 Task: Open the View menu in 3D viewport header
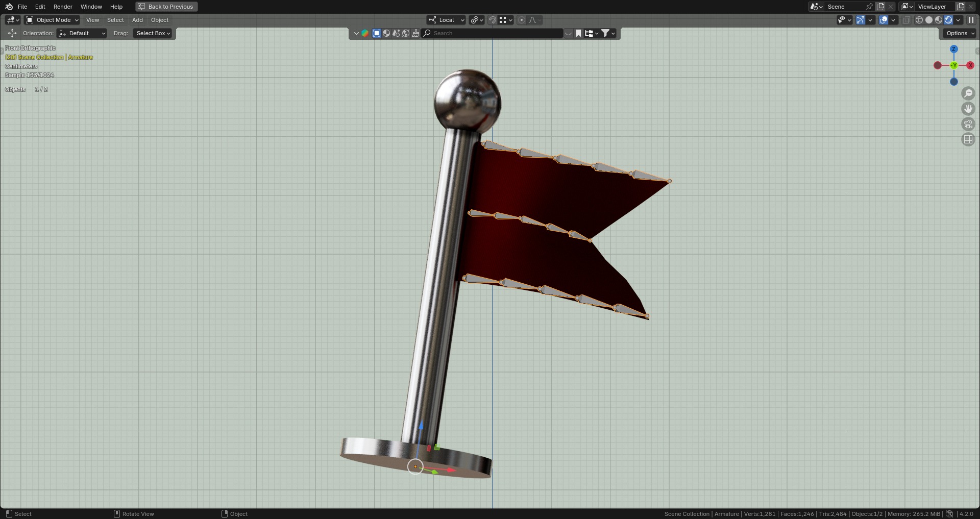click(92, 20)
